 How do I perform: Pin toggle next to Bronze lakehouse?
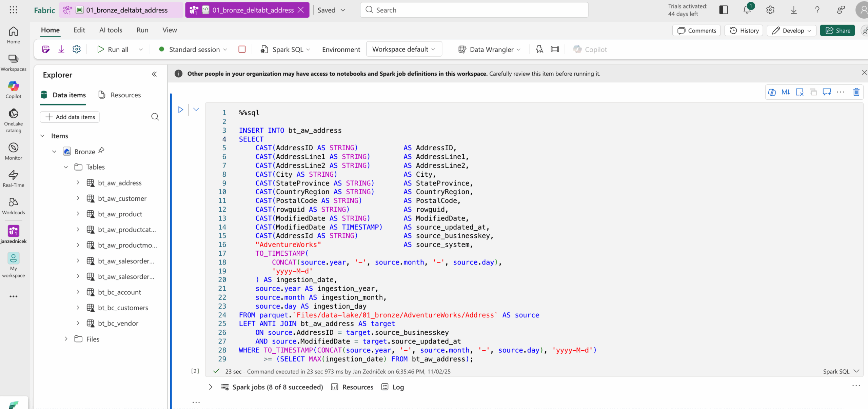[101, 150]
